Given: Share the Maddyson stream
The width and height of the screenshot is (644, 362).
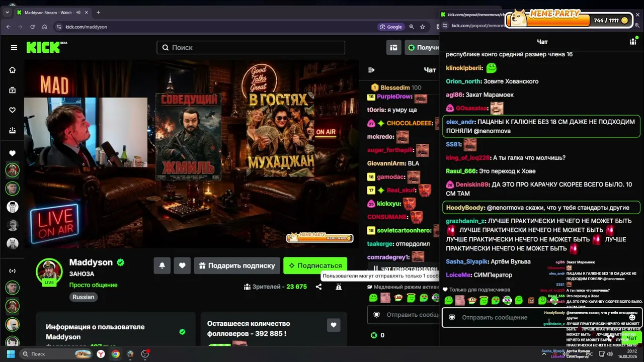Looking at the screenshot, I should [318, 287].
